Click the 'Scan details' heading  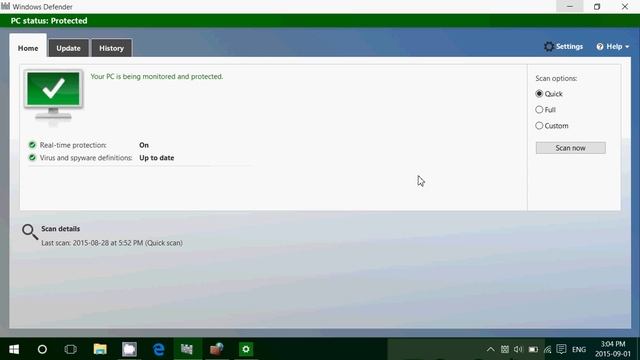(60, 229)
